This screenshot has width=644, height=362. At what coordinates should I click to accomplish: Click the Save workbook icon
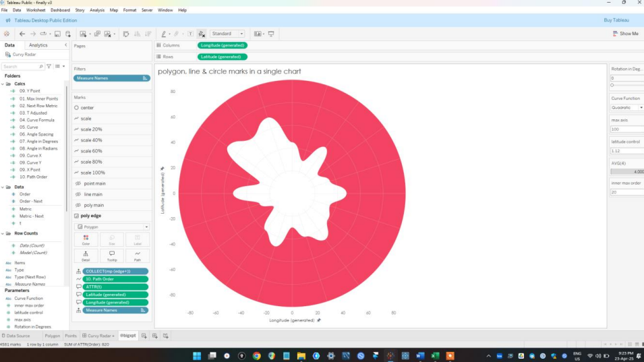(57, 34)
